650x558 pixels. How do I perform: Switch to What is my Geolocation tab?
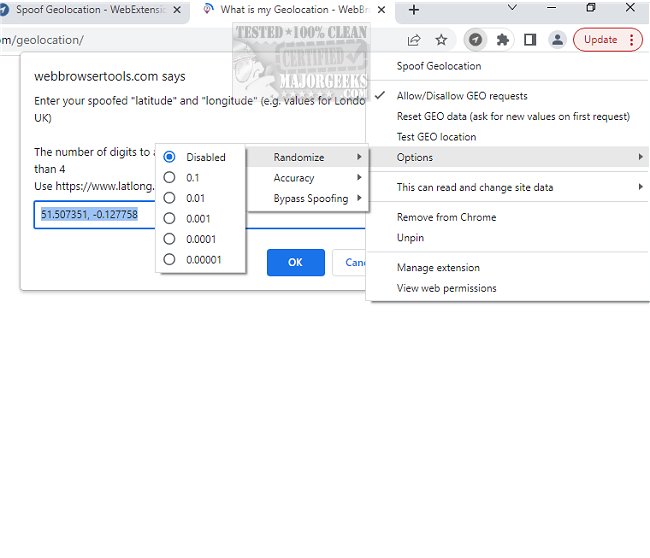pos(293,11)
